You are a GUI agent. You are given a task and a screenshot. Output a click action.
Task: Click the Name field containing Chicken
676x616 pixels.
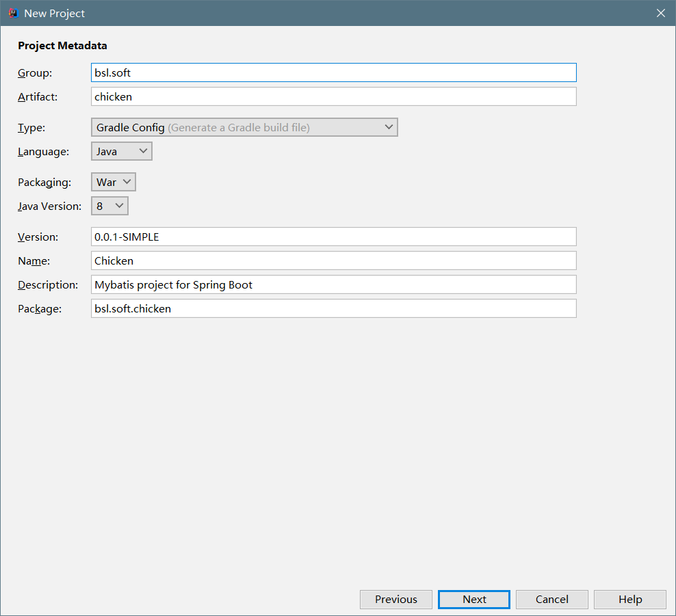point(333,260)
